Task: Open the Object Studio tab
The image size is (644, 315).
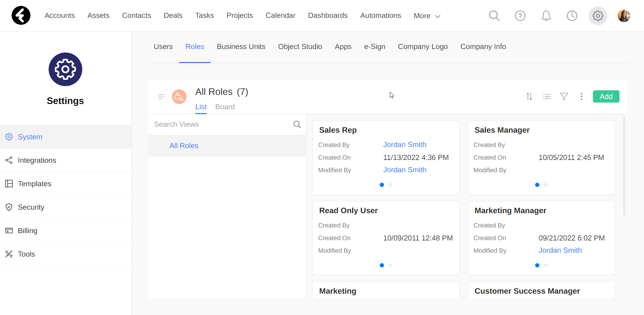Action: pos(300,47)
